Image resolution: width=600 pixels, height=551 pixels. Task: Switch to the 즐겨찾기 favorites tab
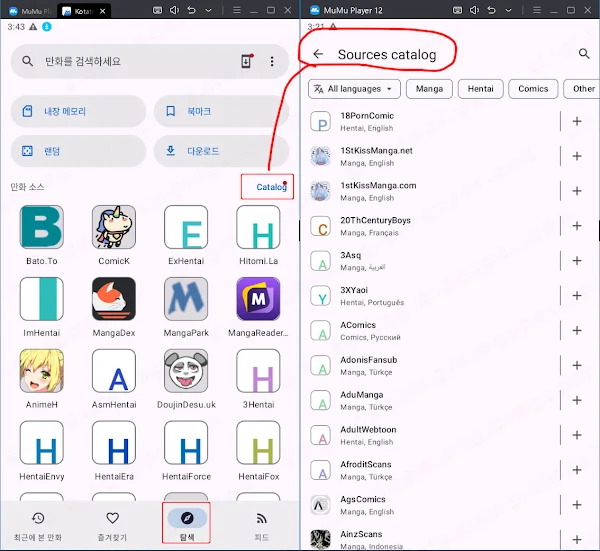(112, 526)
